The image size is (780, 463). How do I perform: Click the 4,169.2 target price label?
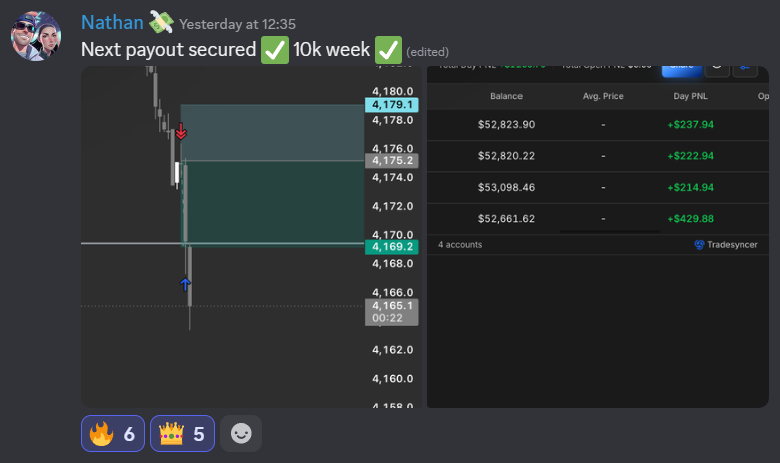pos(392,247)
